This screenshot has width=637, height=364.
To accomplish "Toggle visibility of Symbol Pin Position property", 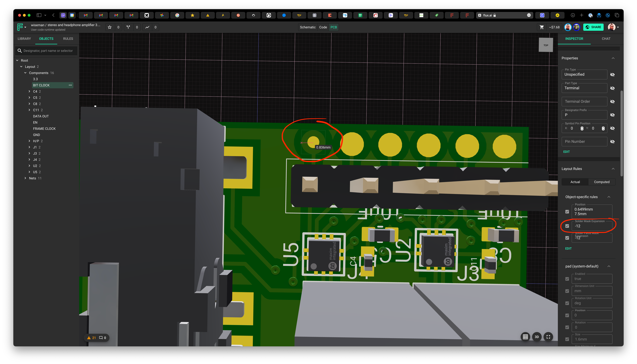I will [612, 128].
